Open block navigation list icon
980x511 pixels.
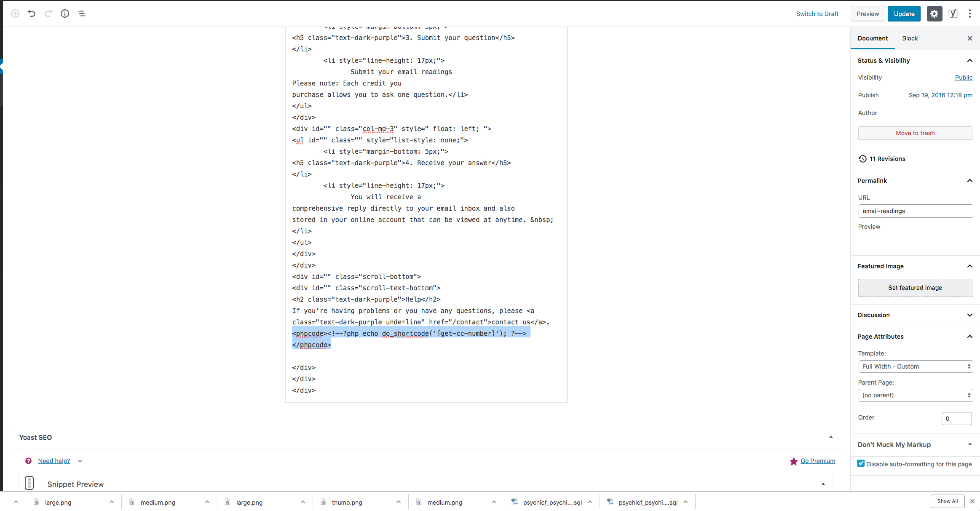click(x=82, y=13)
